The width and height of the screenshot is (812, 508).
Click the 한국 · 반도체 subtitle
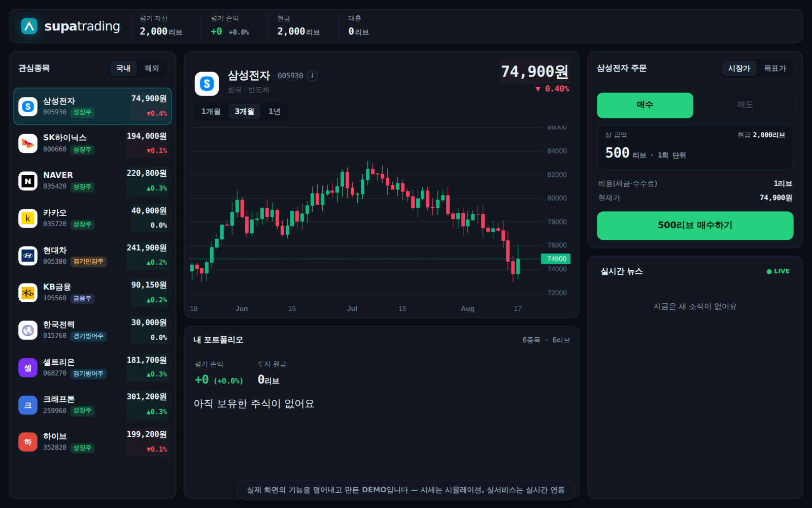(x=249, y=90)
